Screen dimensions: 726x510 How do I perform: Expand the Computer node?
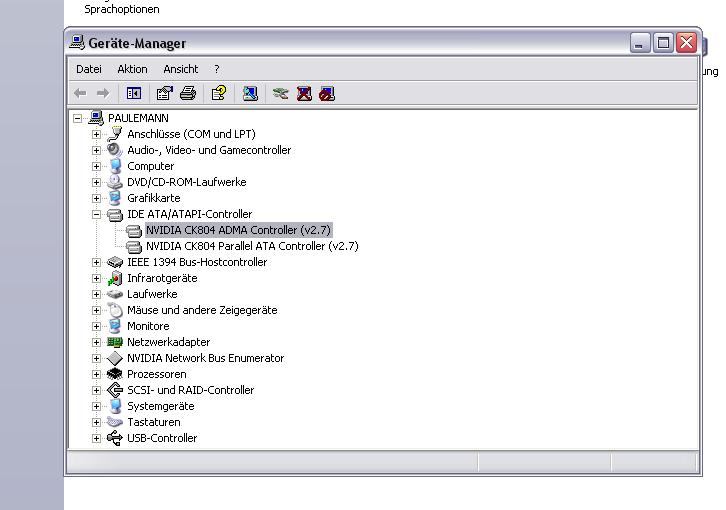(x=96, y=166)
